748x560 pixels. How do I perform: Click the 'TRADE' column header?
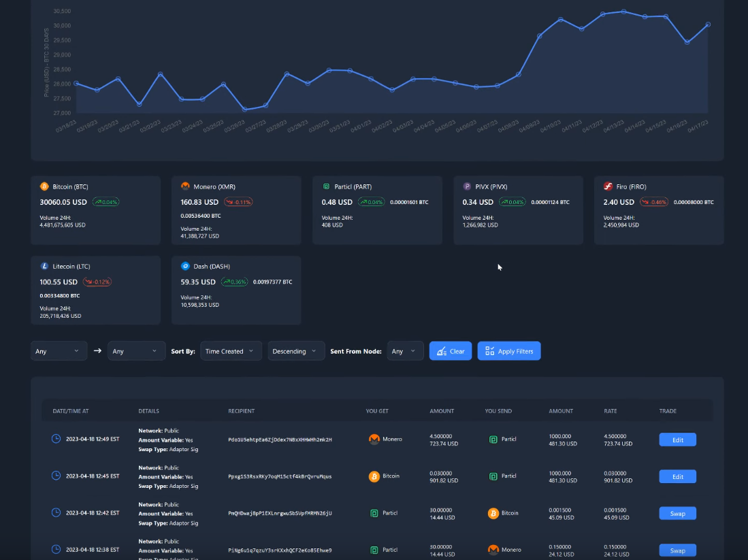coord(668,411)
